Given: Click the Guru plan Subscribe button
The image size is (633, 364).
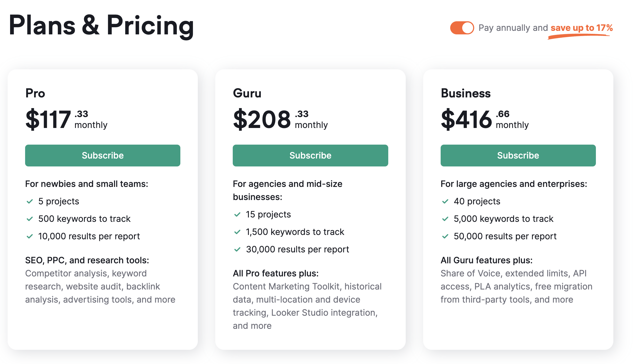Looking at the screenshot, I should pos(310,155).
